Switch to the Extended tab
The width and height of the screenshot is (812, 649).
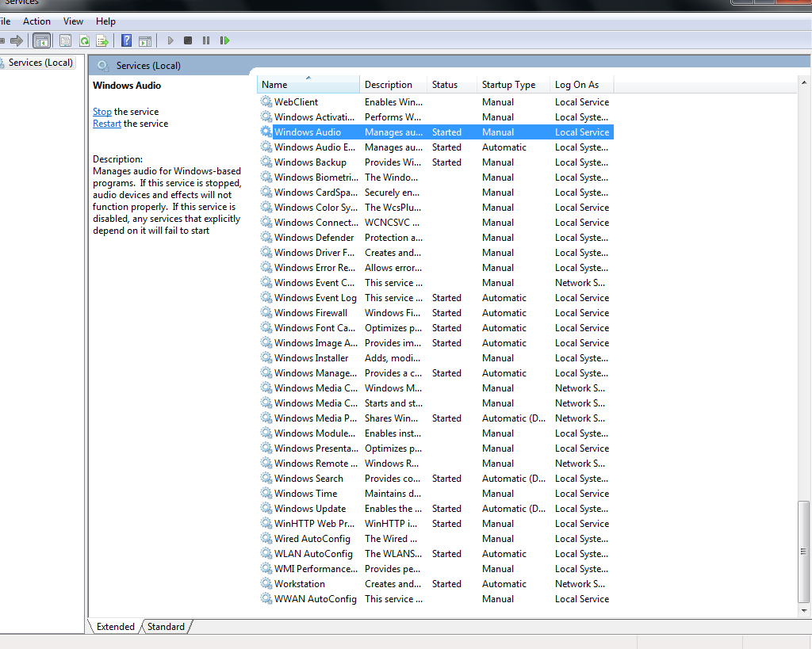(116, 626)
